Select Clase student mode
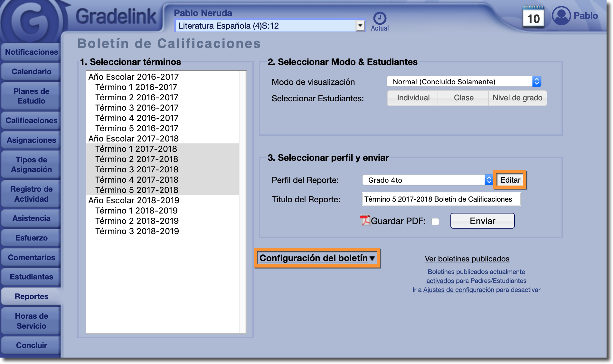 click(x=463, y=98)
